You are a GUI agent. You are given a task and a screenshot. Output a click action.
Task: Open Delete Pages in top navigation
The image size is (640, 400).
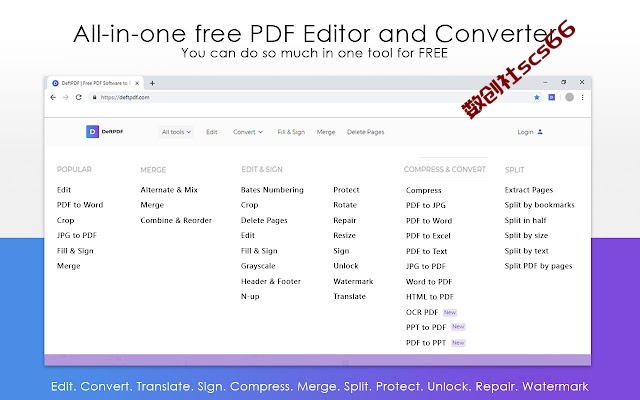(365, 132)
